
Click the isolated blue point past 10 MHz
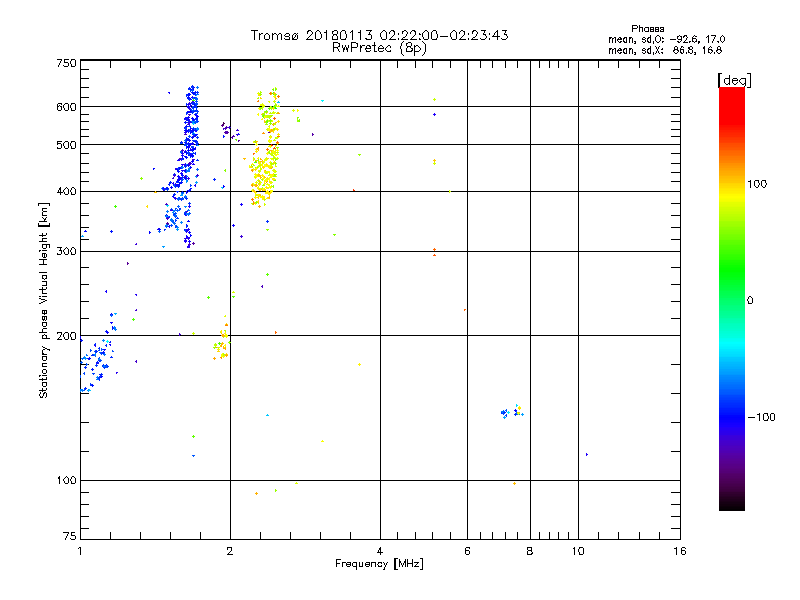tap(587, 454)
